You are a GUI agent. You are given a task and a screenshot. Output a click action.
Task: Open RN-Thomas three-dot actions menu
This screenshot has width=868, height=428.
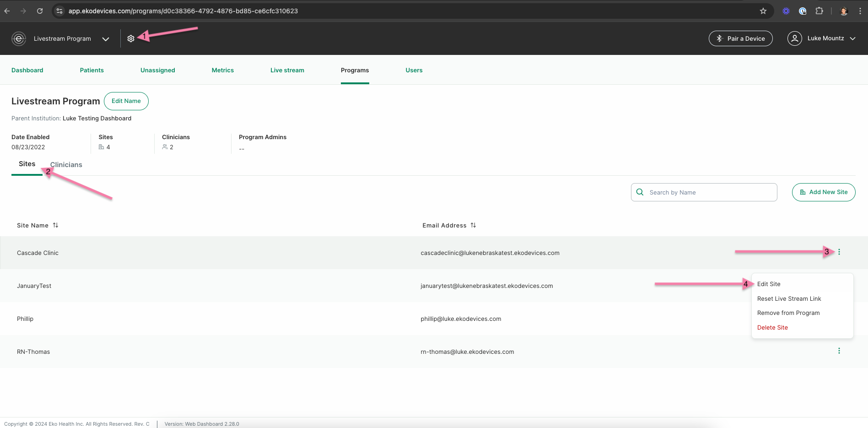click(x=839, y=351)
